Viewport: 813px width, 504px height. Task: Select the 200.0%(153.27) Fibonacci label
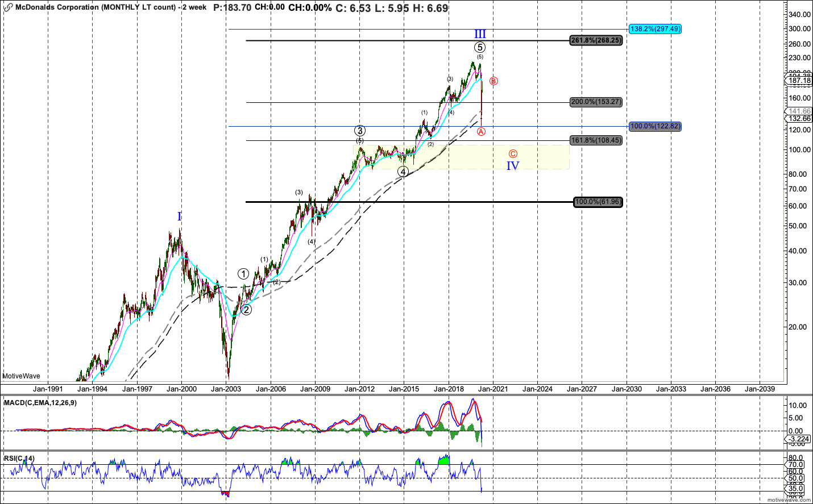(x=596, y=102)
